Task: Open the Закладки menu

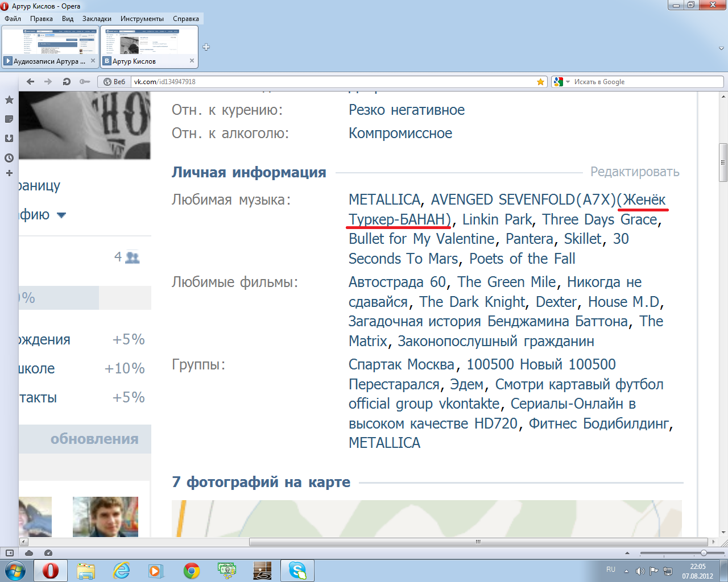Action: click(x=97, y=19)
